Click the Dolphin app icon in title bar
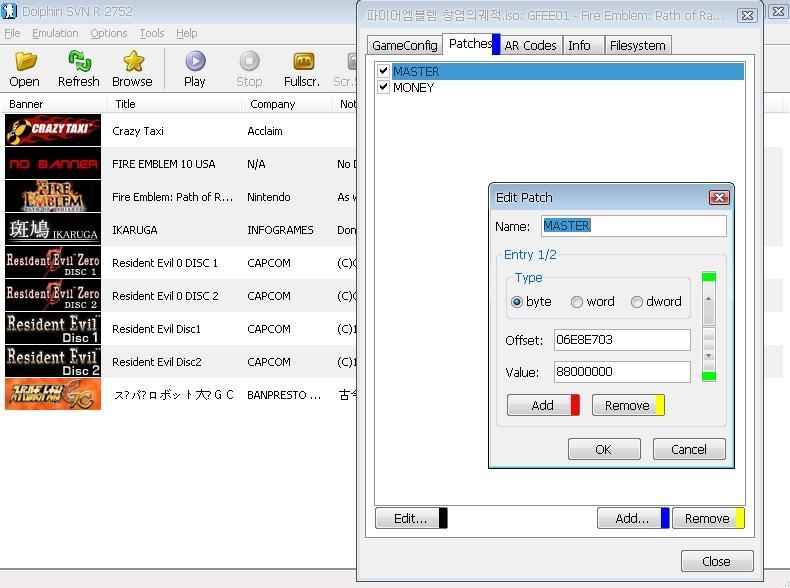 (9, 11)
